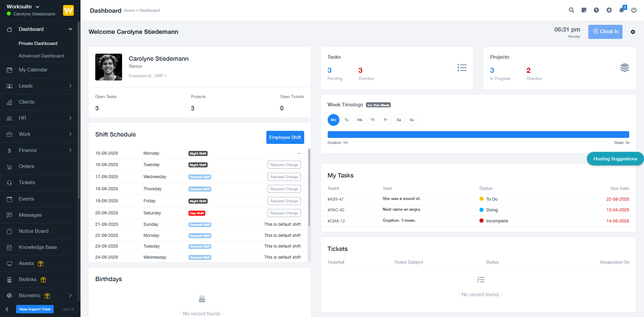Viewport: 644px width, 317px height.
Task: Click the time tracker clock icon
Action: (596, 10)
